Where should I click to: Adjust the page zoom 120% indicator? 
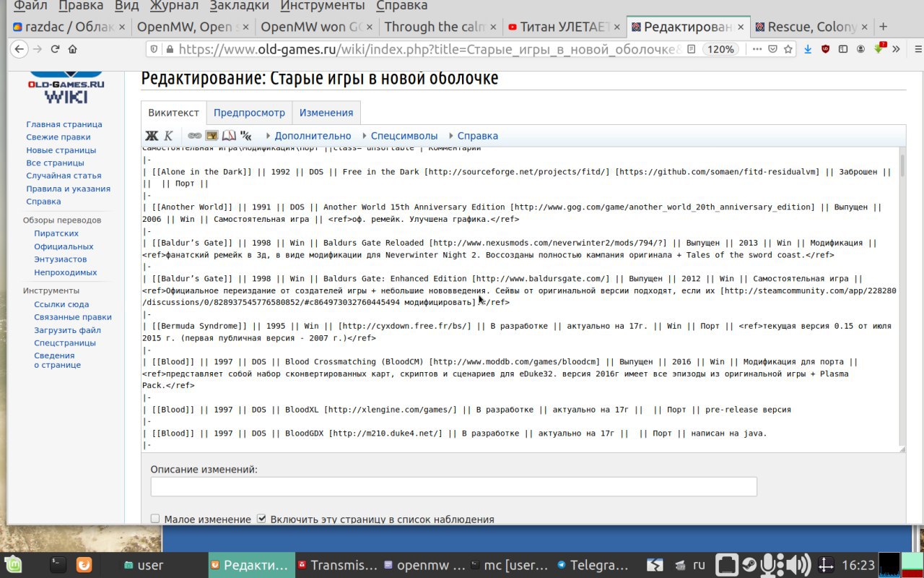pyautogui.click(x=720, y=50)
